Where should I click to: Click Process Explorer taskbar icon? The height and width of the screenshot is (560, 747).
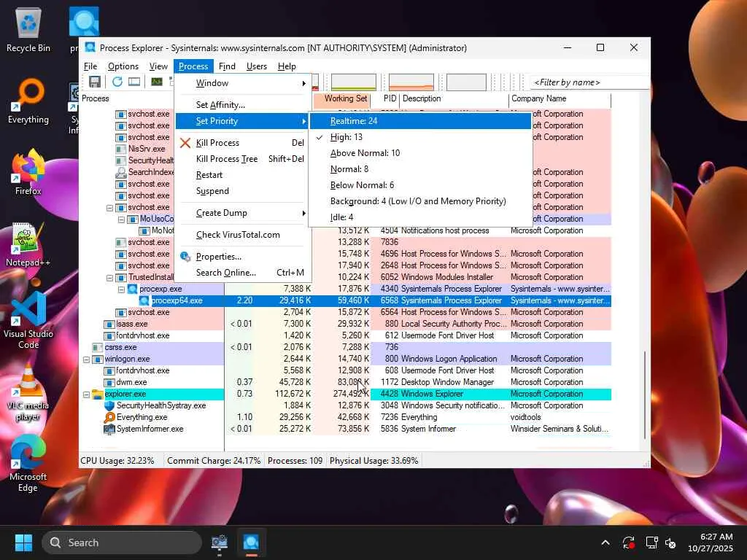251,542
